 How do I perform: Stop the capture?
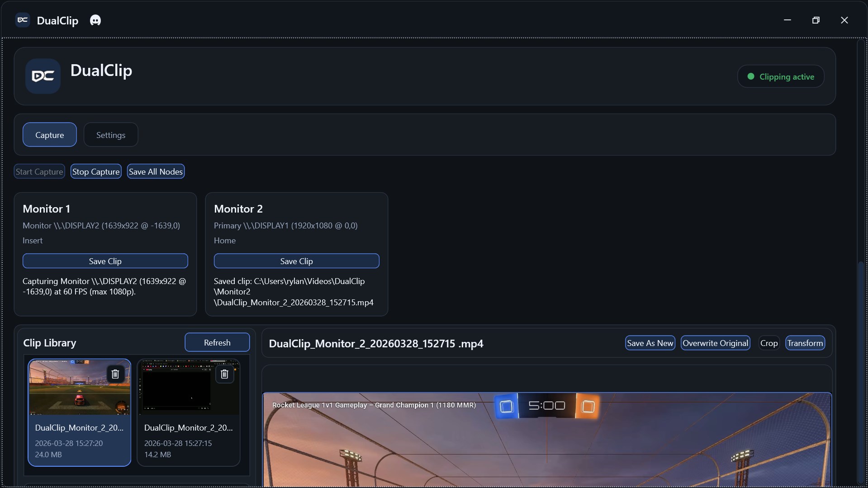(96, 171)
